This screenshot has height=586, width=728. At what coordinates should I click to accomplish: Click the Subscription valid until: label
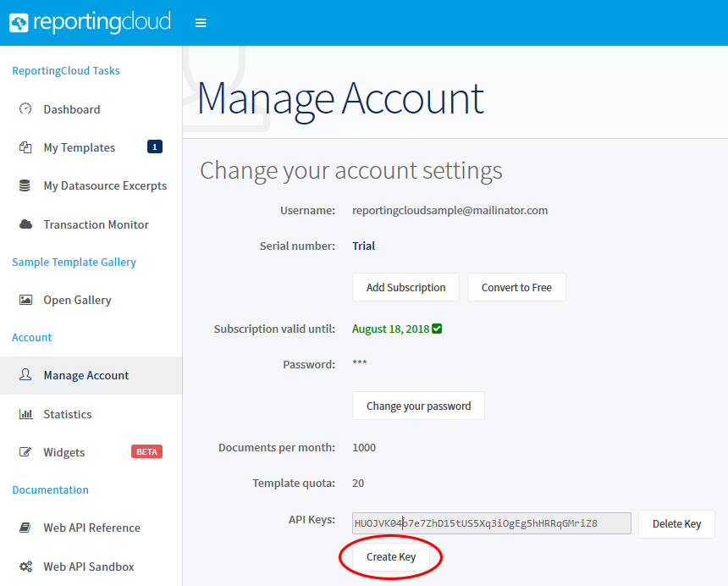[274, 329]
